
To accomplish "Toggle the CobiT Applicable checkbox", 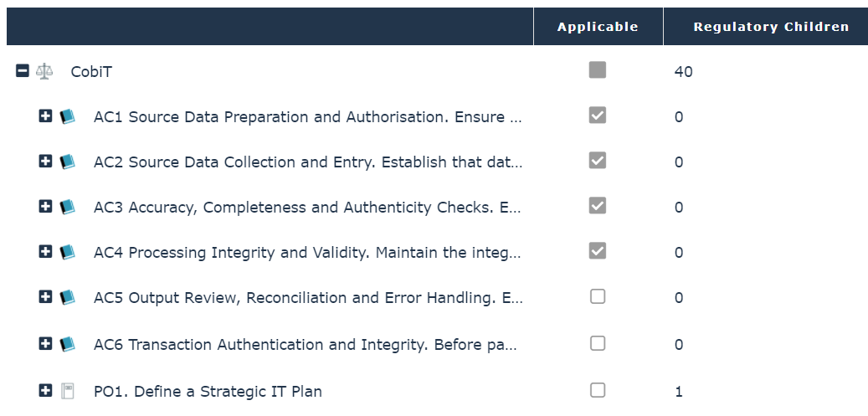I will click(x=597, y=70).
